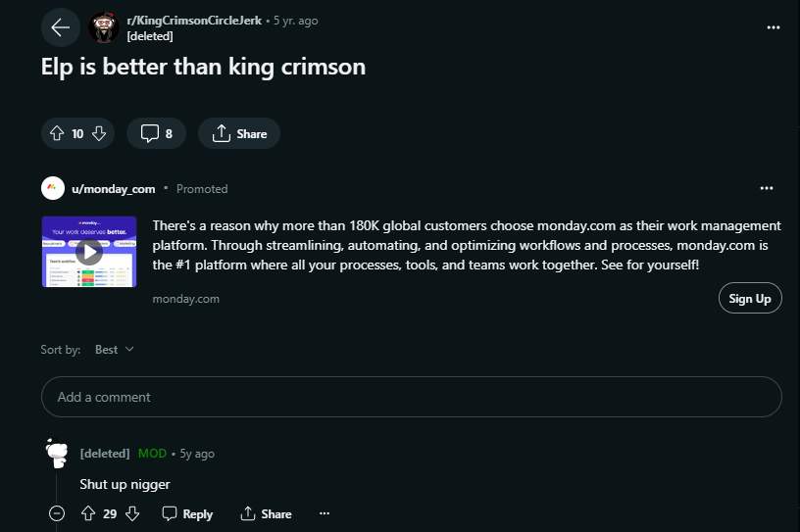Open the post's comments button
800x532 pixels.
coord(157,133)
